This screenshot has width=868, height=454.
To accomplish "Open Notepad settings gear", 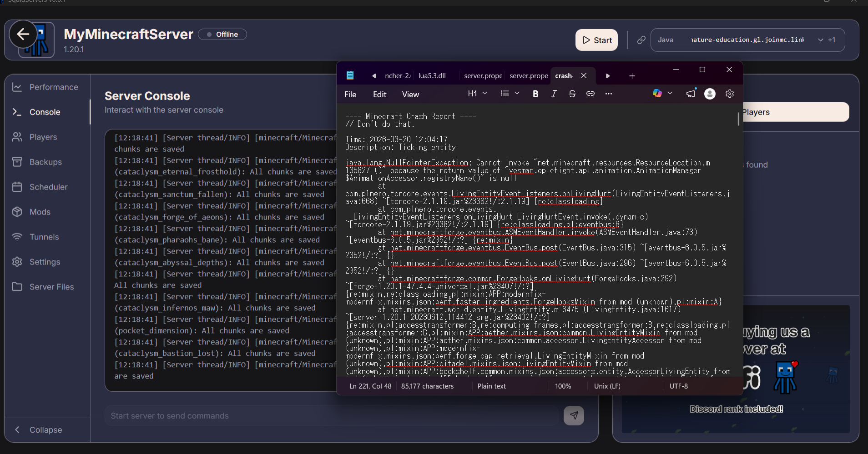I will [x=730, y=94].
